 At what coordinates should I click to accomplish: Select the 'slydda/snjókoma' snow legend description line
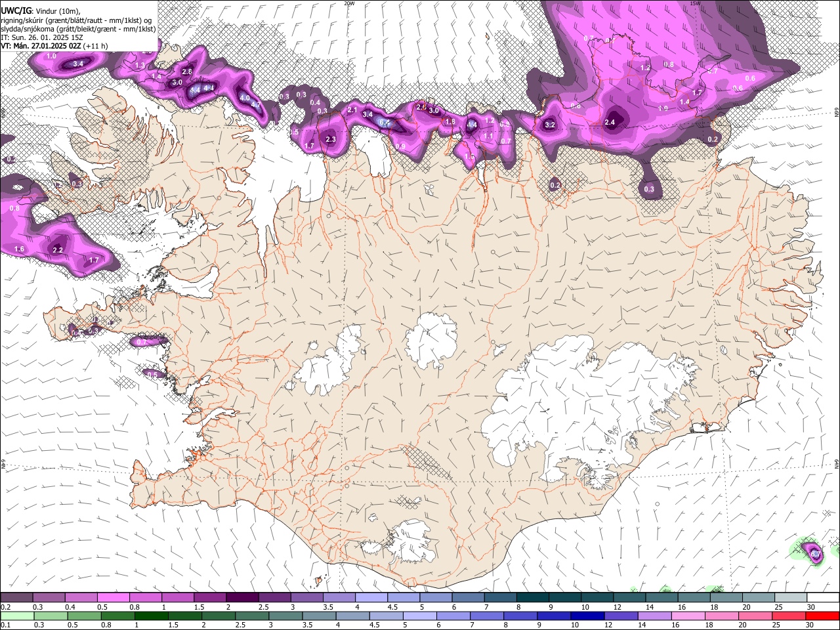[78, 29]
